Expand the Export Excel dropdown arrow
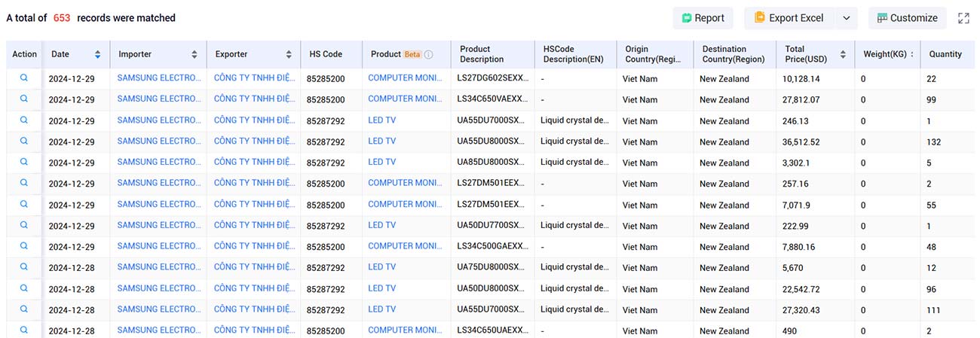 pos(846,18)
